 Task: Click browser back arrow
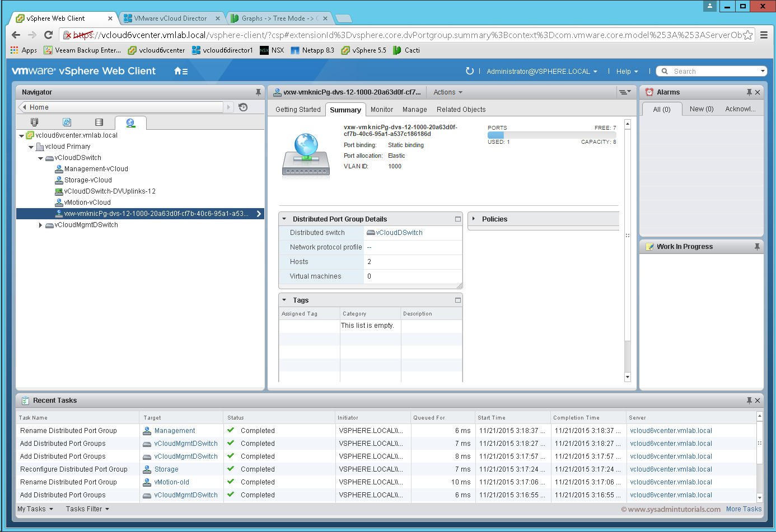point(16,35)
